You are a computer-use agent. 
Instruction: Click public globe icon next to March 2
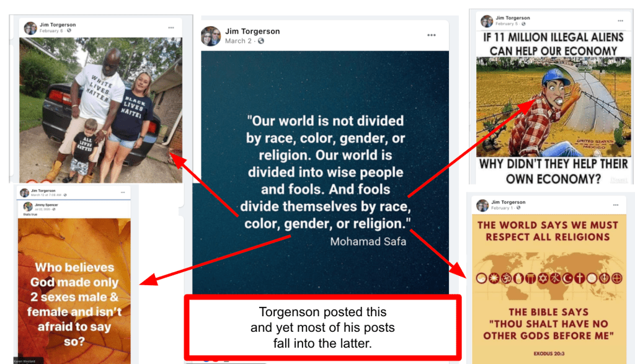point(261,41)
